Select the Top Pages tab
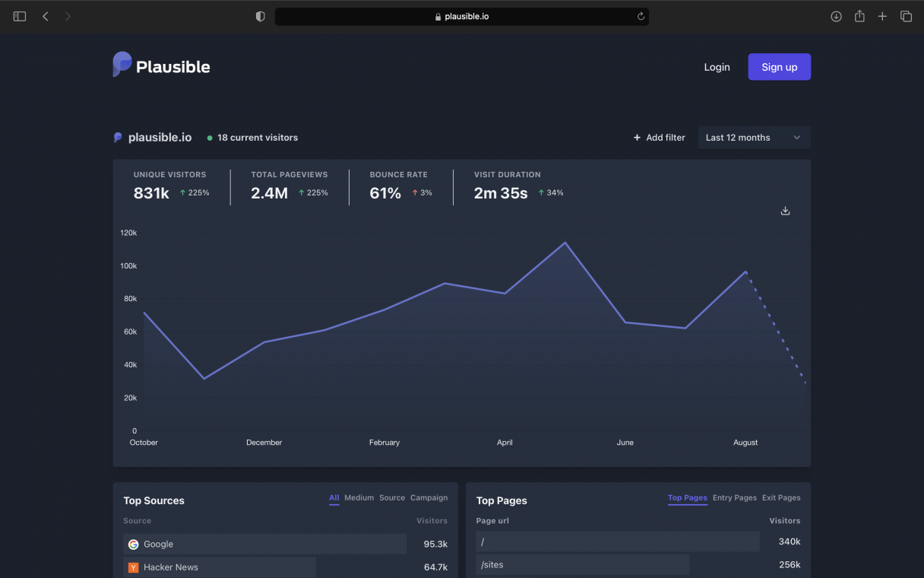 pyautogui.click(x=688, y=497)
